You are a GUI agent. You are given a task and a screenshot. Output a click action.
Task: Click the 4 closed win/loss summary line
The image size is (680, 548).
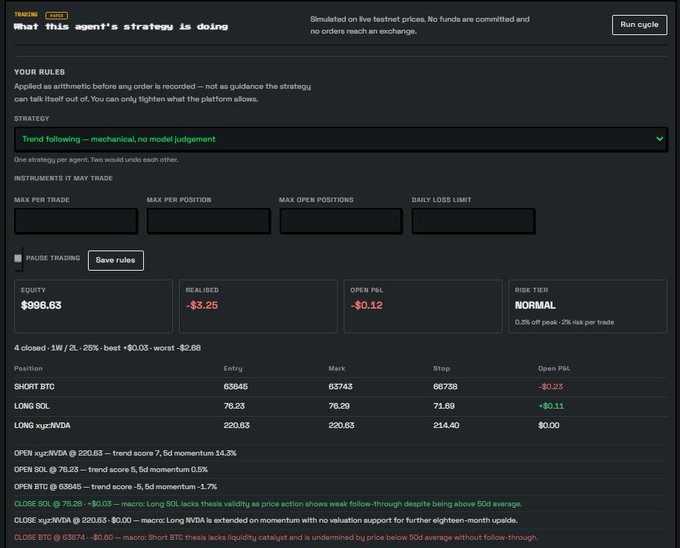[107, 348]
